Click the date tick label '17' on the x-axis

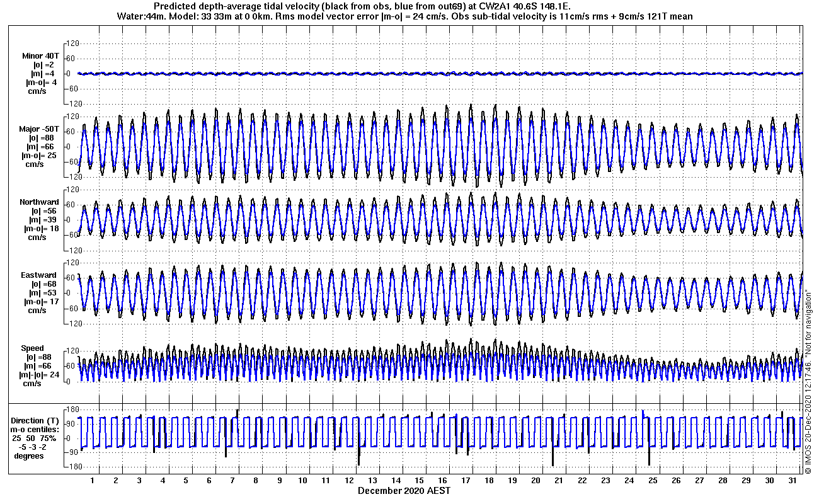(466, 481)
